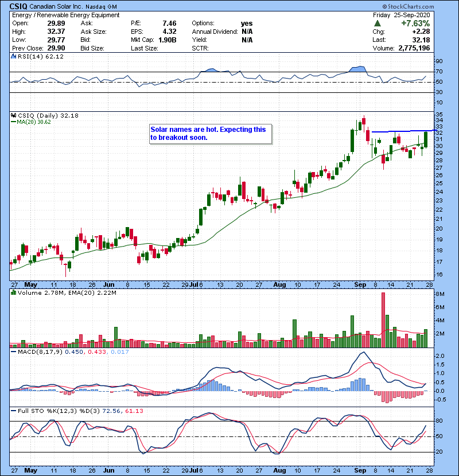
Task: Click the Chg value +2.28
Action: tap(421, 32)
